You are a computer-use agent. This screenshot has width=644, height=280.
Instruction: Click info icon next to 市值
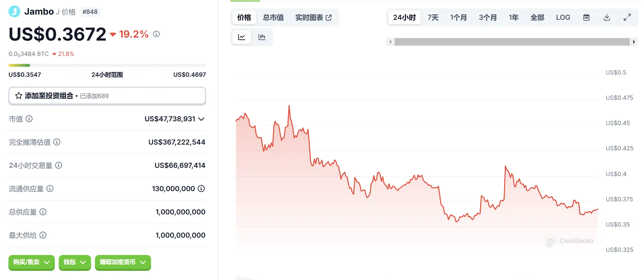(29, 119)
